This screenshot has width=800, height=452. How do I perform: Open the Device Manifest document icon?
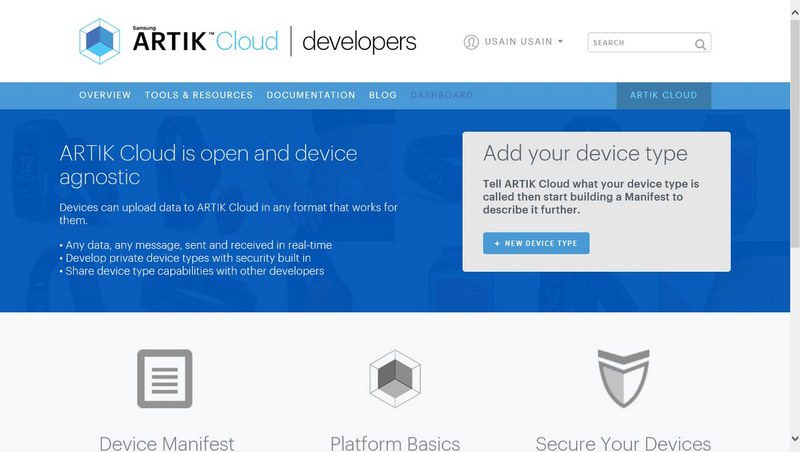[165, 379]
